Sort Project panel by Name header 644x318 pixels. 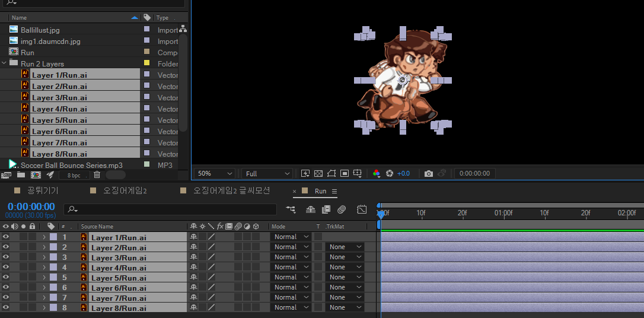click(20, 18)
